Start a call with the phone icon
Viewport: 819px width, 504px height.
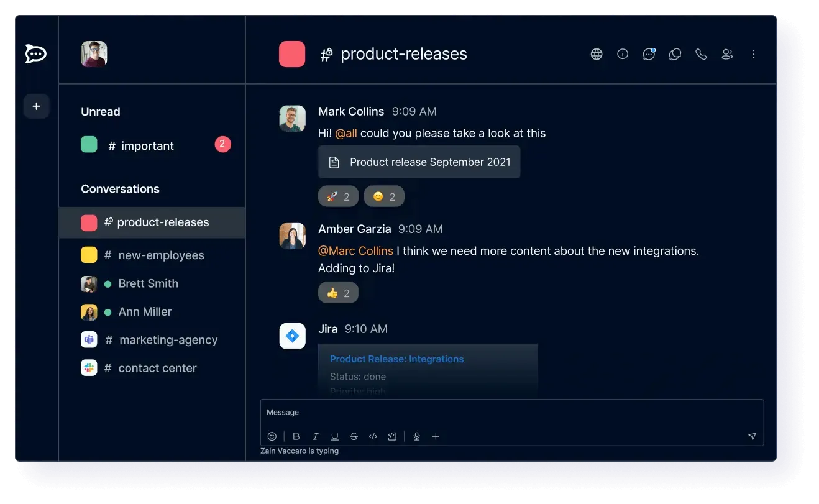(701, 54)
